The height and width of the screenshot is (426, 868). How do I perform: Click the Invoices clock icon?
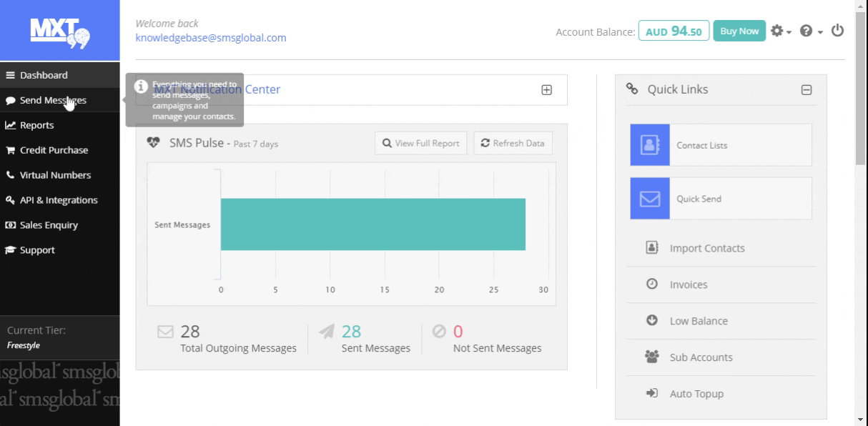(651, 284)
